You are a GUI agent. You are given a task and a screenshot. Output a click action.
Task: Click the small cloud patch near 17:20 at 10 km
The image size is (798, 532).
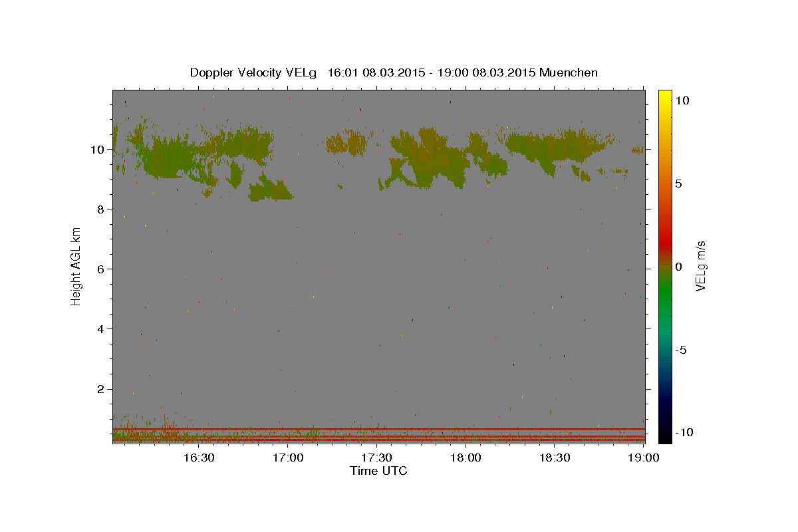tap(346, 142)
